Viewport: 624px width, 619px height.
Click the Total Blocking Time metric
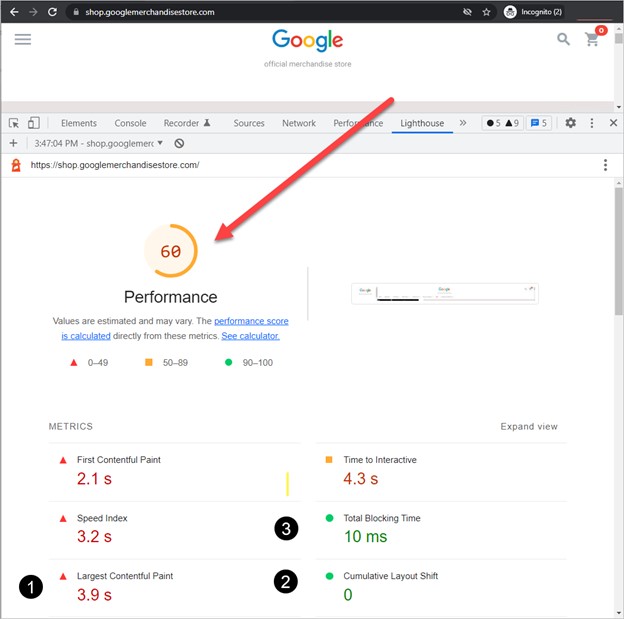(441, 530)
